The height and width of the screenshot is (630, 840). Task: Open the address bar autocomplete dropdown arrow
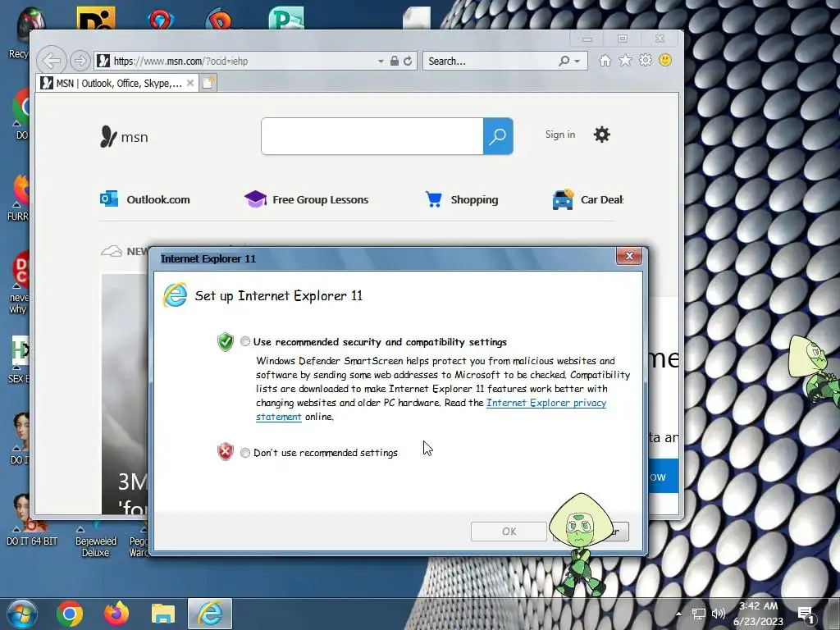click(381, 61)
